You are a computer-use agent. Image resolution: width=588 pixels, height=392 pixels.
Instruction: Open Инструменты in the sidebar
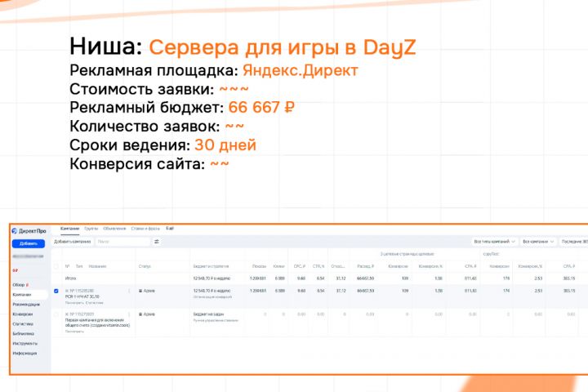(x=25, y=344)
